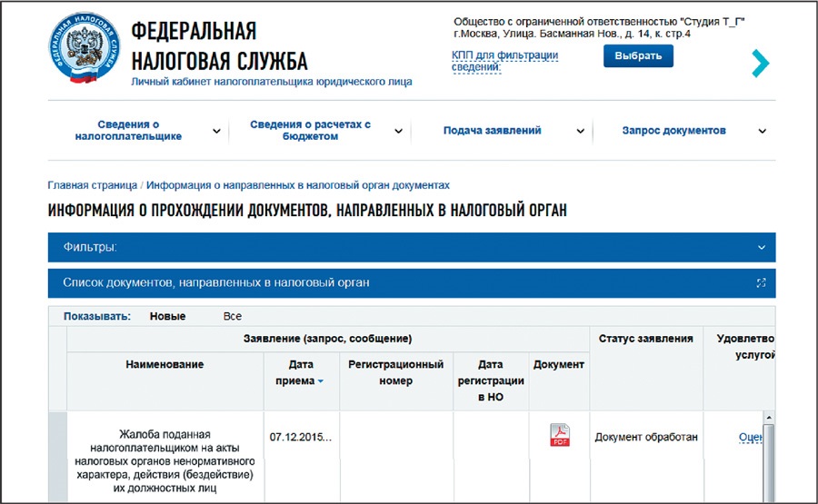Sort by Дата приема arrow
This screenshot has height=504, width=818.
[x=320, y=381]
